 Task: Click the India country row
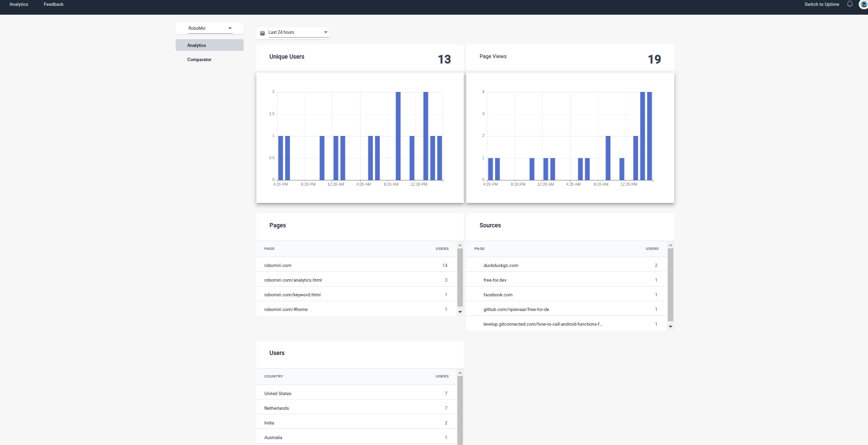tap(356, 423)
